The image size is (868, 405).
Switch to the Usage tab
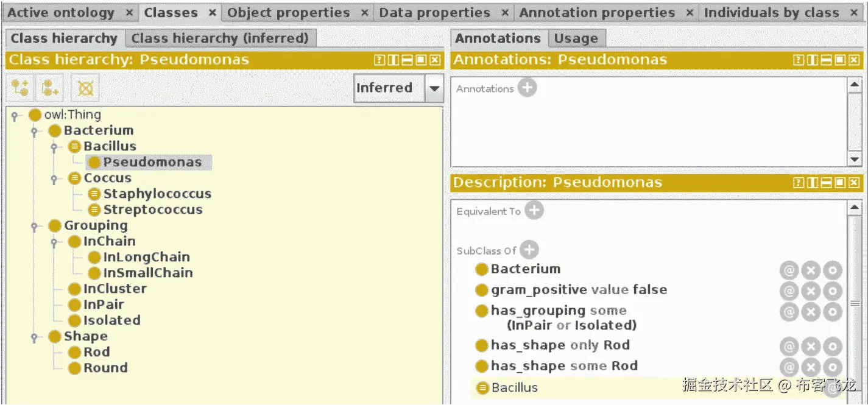[x=576, y=39]
